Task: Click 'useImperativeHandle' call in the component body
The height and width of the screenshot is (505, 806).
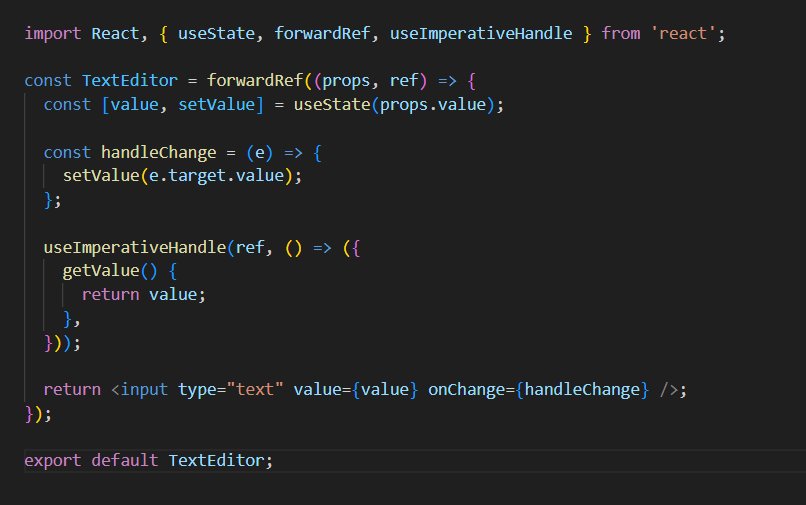Action: click(135, 248)
